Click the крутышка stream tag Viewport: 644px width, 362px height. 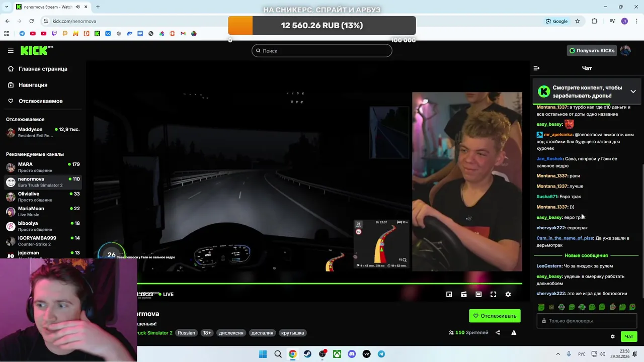(293, 333)
